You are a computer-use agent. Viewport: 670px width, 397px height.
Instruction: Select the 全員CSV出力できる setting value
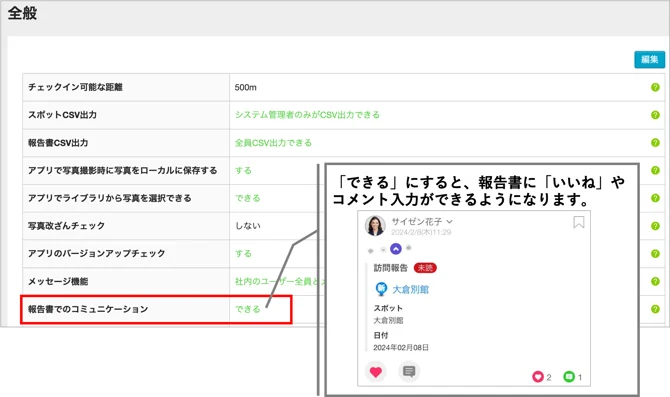pyautogui.click(x=273, y=143)
